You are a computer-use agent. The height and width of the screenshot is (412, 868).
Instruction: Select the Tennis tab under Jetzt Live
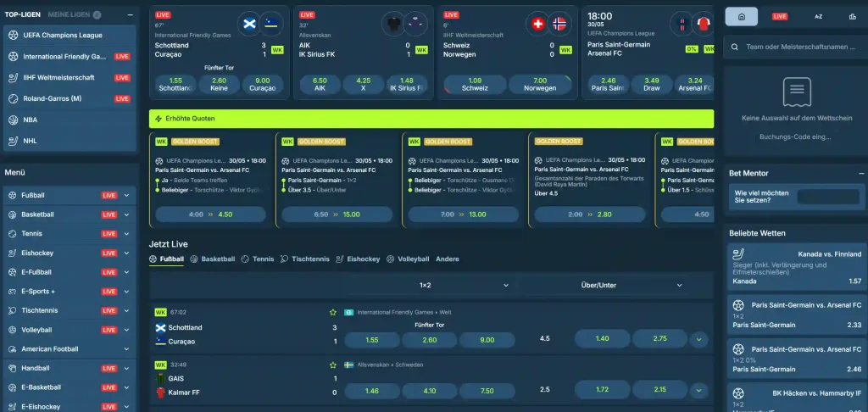258,259
